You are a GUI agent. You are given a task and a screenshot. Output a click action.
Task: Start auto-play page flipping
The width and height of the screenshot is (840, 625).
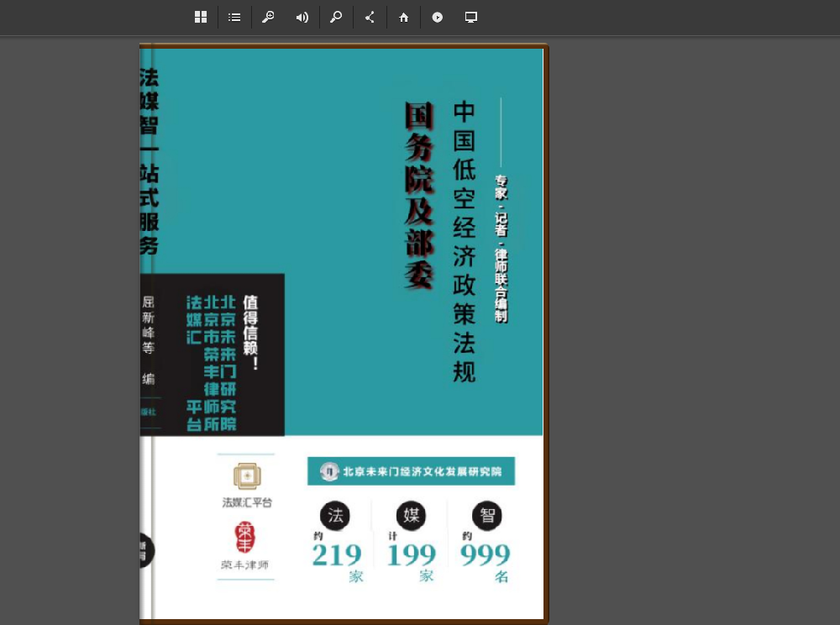tap(438, 18)
